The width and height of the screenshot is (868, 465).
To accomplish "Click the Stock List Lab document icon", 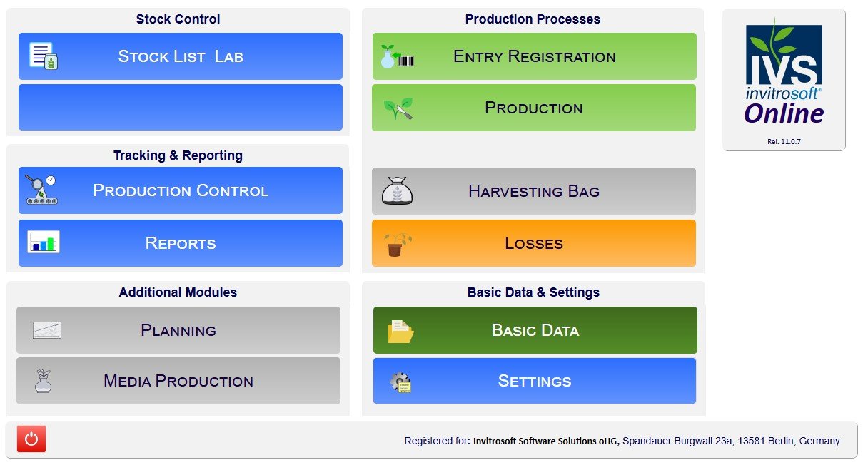I will coord(43,56).
